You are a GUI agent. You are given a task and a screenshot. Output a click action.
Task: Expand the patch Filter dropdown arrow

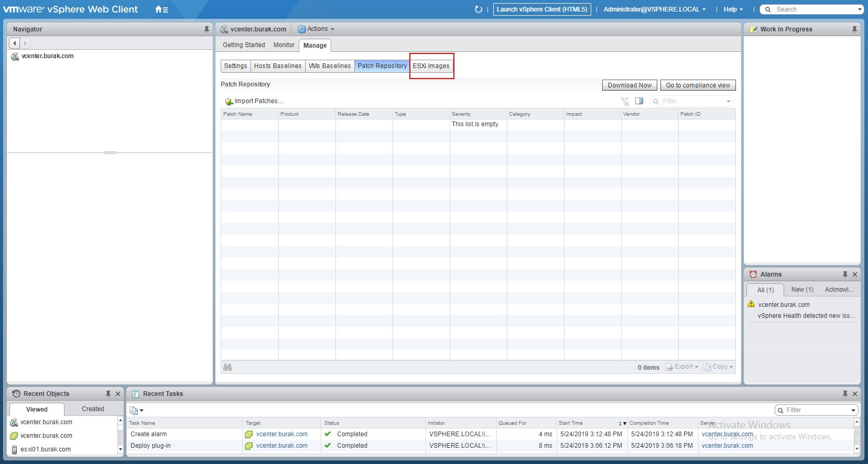[729, 102]
